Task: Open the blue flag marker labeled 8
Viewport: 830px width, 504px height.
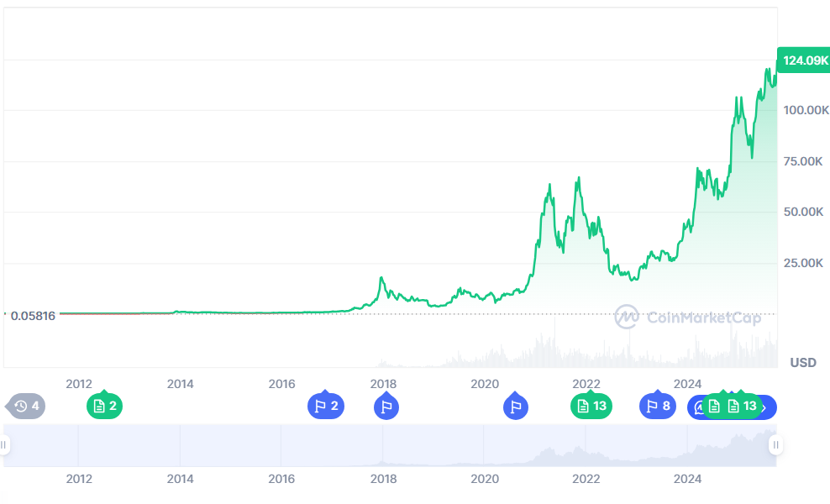Action: point(658,407)
